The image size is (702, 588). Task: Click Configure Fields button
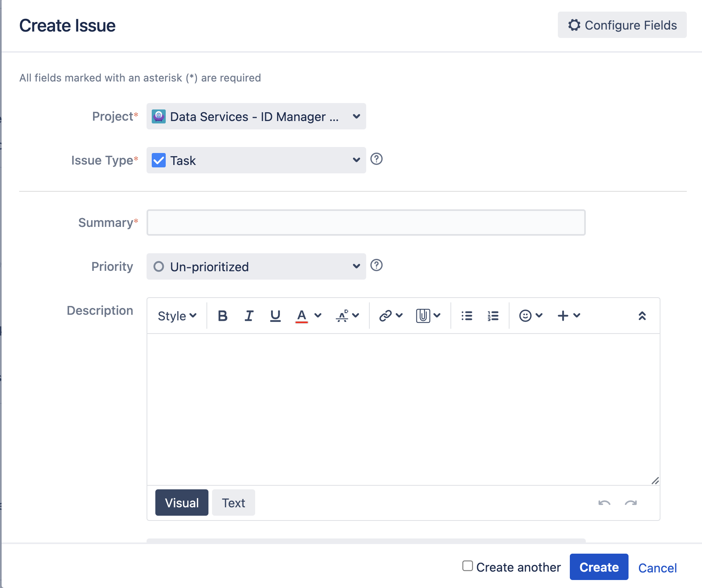[x=622, y=25]
